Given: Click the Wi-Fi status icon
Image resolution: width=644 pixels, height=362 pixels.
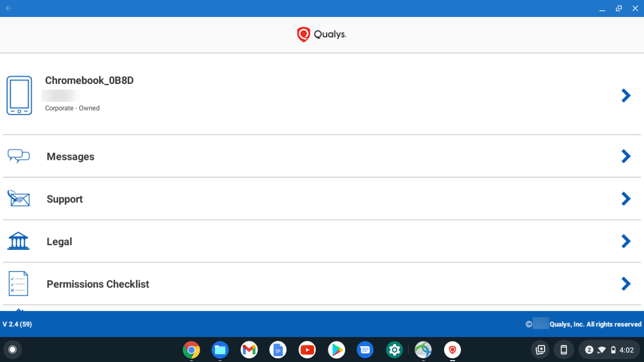Looking at the screenshot, I should (602, 350).
